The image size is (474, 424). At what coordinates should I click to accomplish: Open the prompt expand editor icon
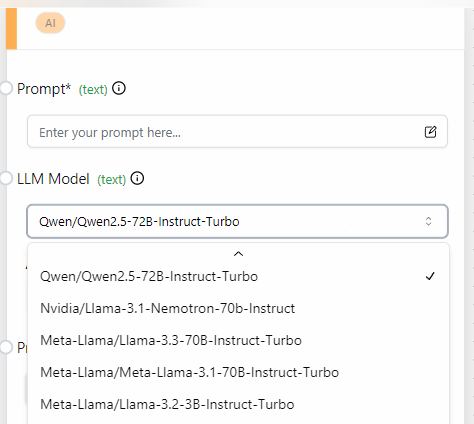pyautogui.click(x=430, y=132)
